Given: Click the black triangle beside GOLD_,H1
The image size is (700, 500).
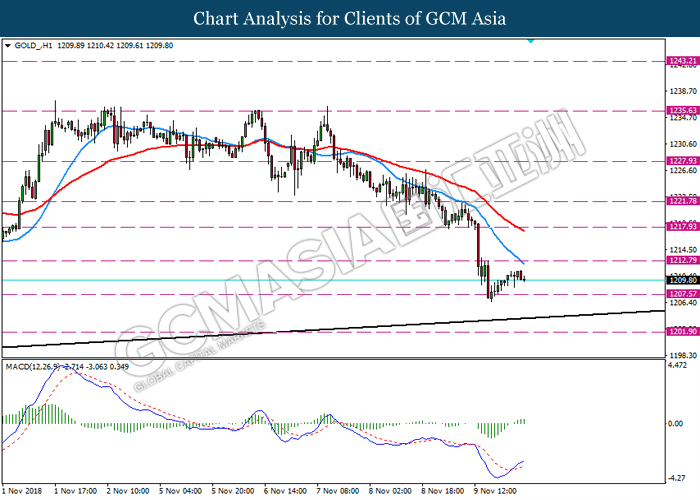Looking at the screenshot, I should click(x=8, y=46).
